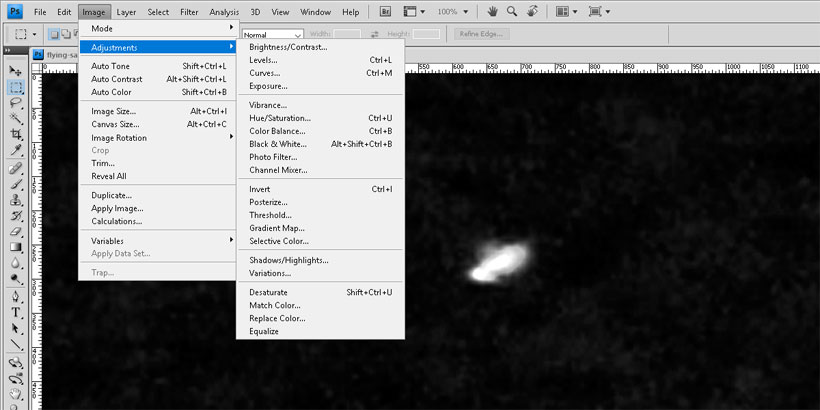Click the Hand tool in application bar
The image size is (820, 410).
[492, 12]
